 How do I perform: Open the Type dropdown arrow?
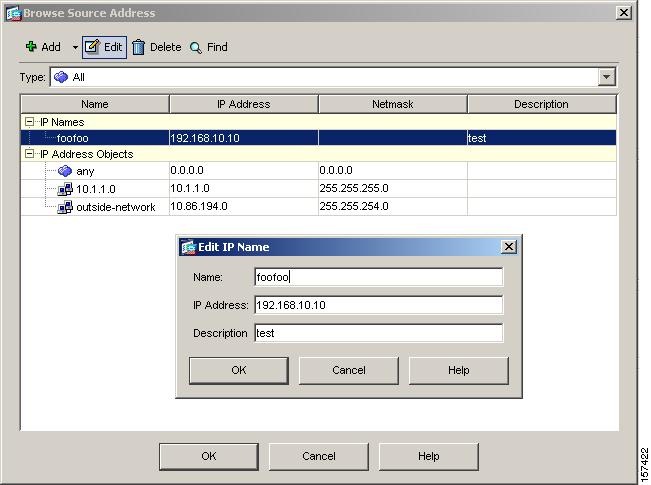pyautogui.click(x=606, y=77)
